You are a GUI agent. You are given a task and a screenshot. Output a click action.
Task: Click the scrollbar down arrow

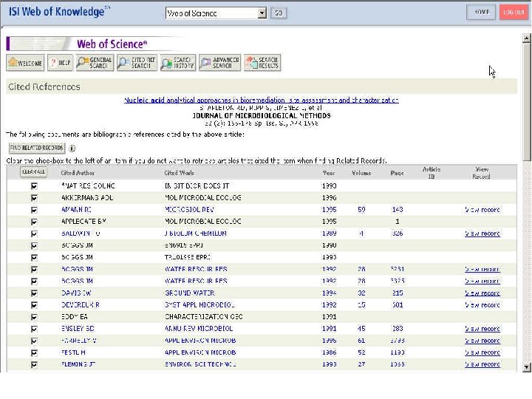point(527,366)
